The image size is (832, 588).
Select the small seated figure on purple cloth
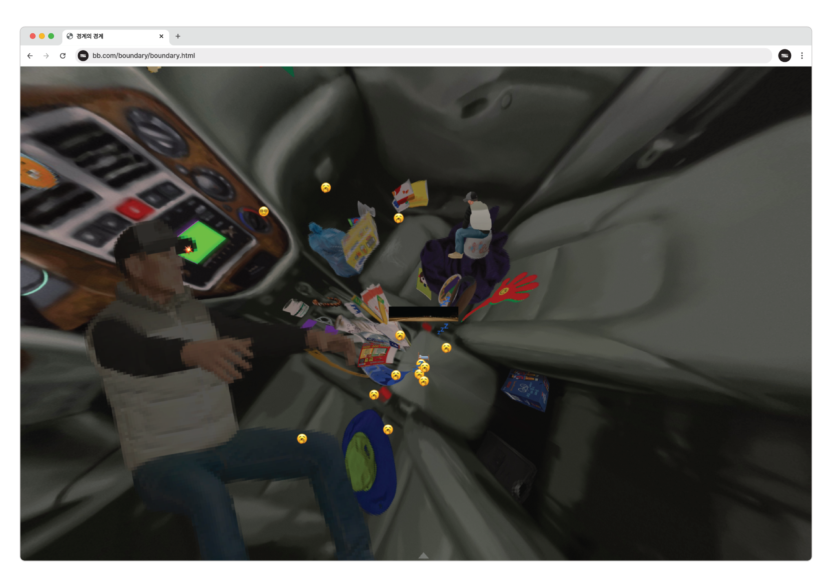473,227
